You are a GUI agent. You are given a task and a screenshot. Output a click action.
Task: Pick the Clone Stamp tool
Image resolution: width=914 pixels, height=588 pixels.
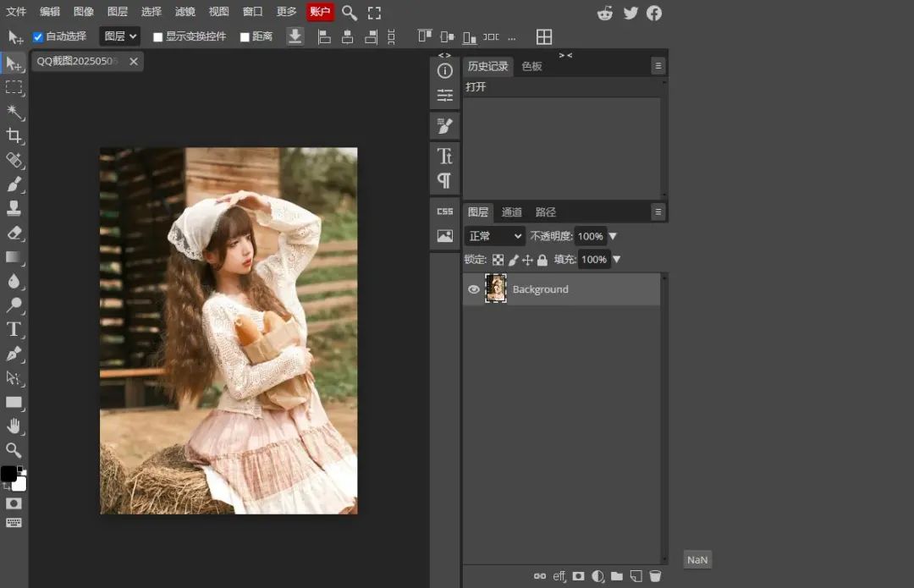click(14, 208)
